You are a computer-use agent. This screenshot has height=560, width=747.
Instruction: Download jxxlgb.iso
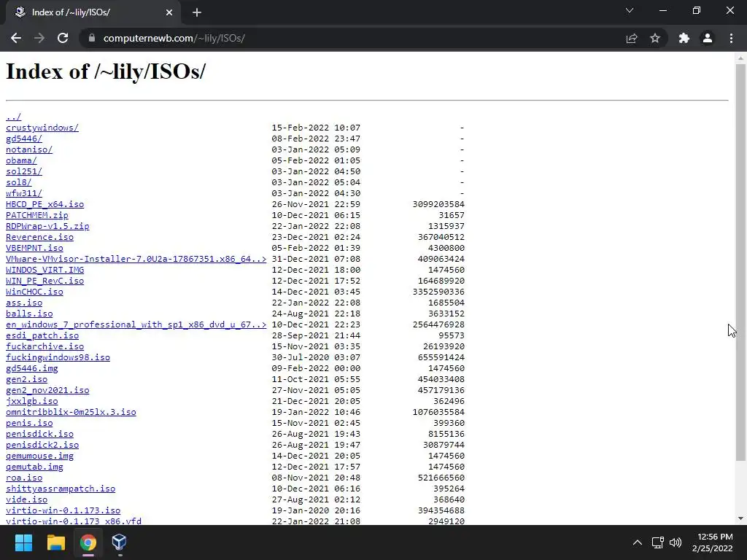click(31, 402)
